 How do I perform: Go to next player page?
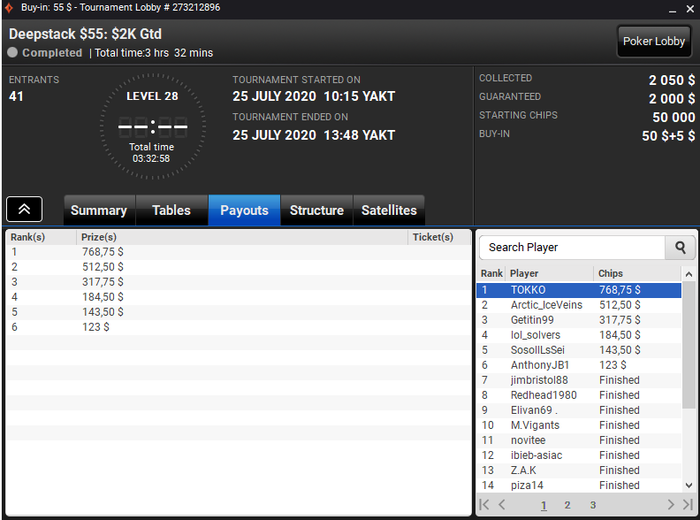(x=671, y=505)
